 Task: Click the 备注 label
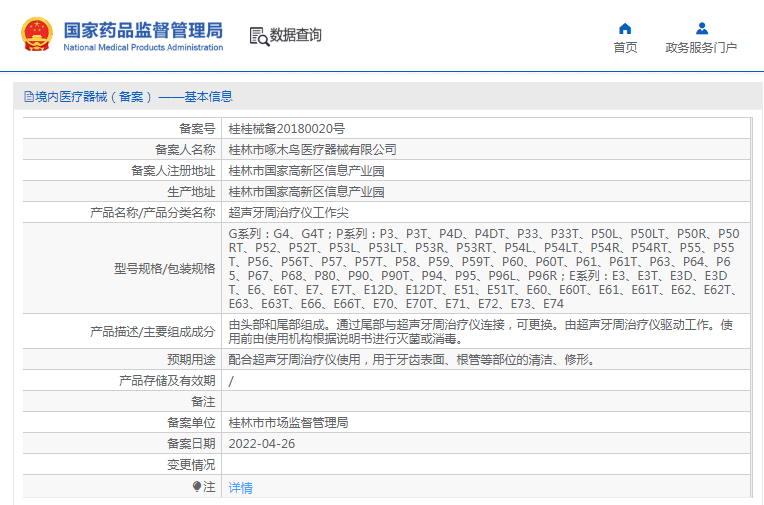click(203, 402)
